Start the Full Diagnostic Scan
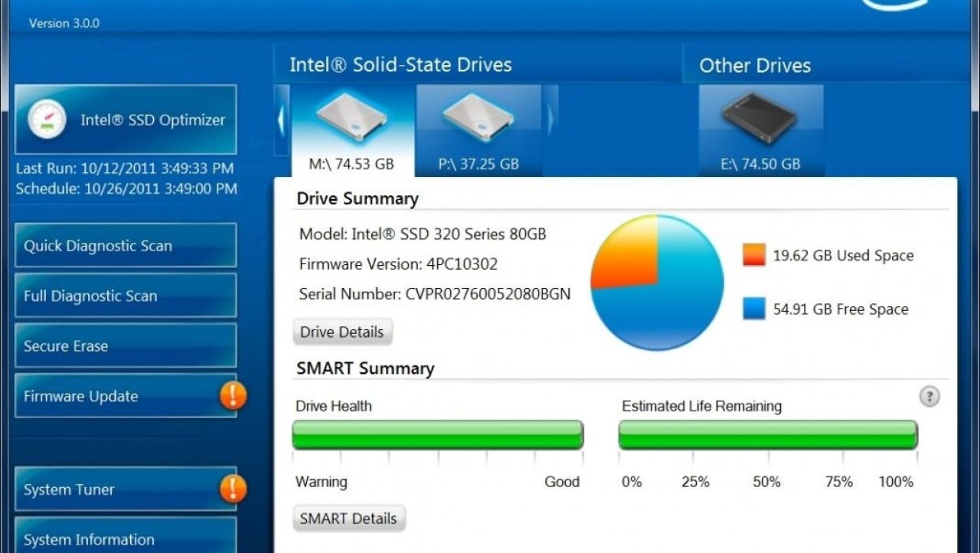 [126, 296]
